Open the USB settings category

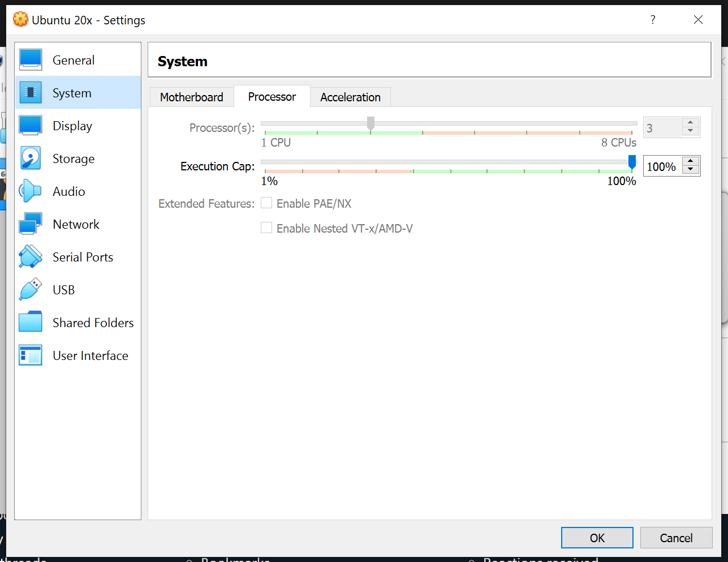(x=78, y=289)
